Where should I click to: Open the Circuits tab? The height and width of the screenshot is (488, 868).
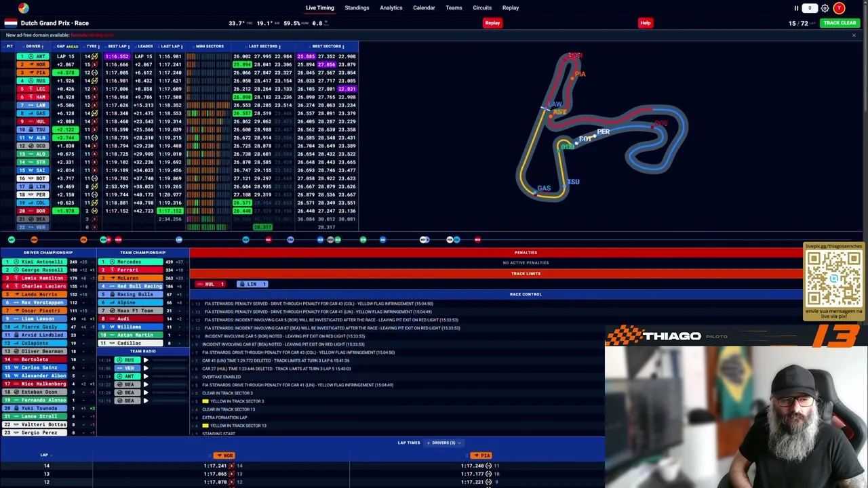point(482,8)
